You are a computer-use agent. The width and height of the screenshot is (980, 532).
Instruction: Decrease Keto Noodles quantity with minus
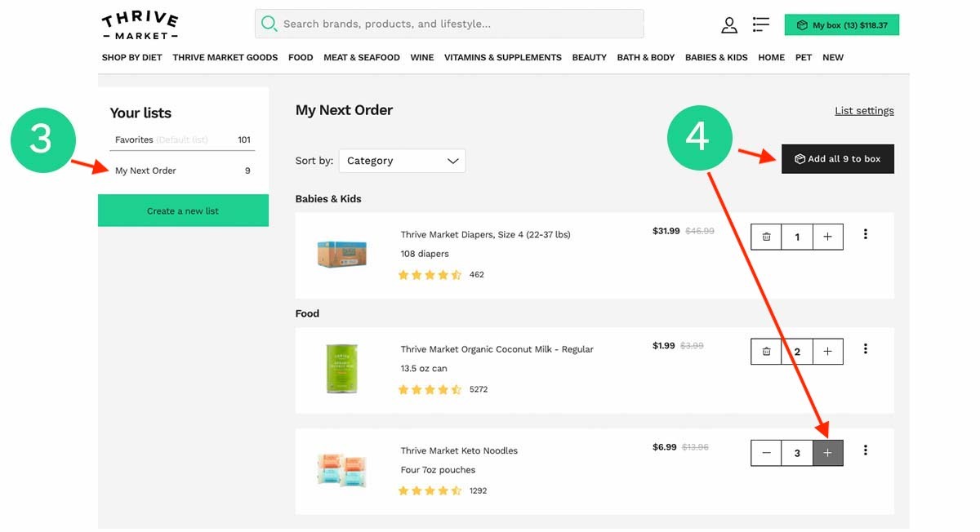[x=766, y=453]
